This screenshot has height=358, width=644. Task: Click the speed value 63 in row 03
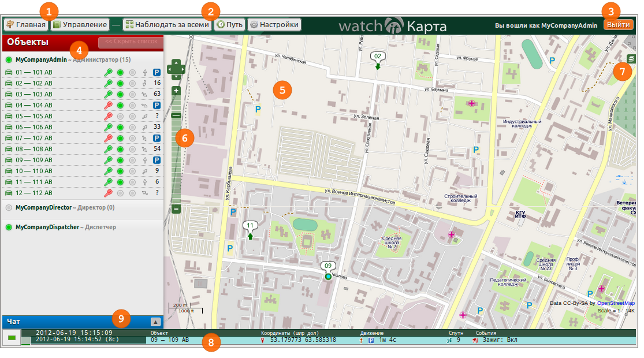coord(157,94)
